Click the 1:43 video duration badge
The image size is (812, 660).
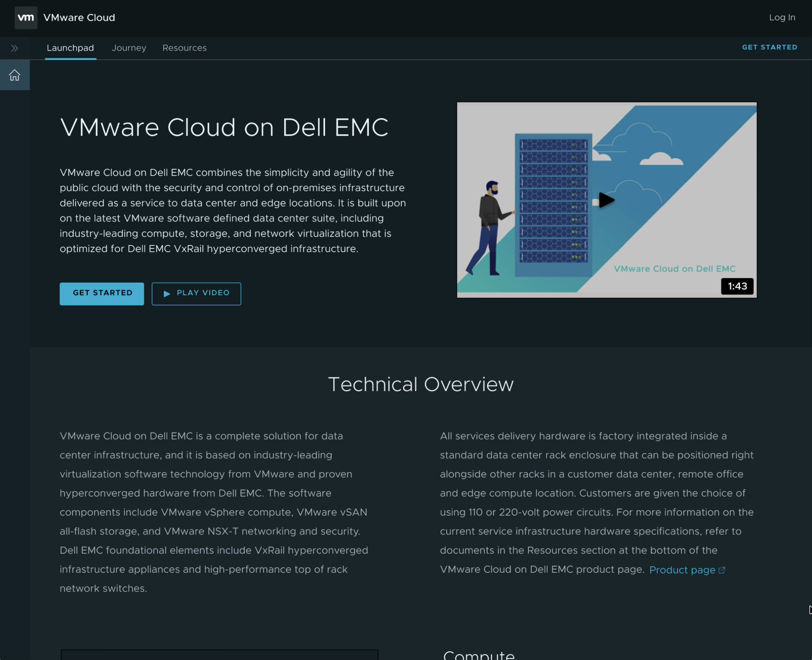pos(737,286)
